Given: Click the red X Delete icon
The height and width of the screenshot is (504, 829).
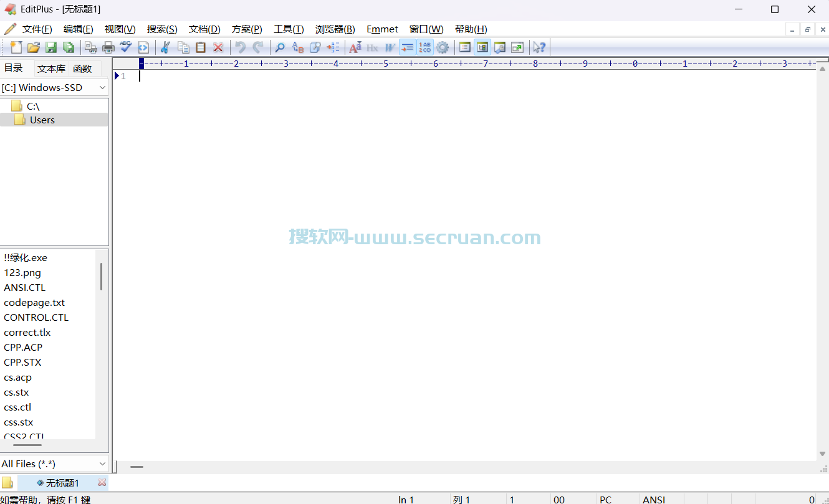Looking at the screenshot, I should [x=218, y=47].
